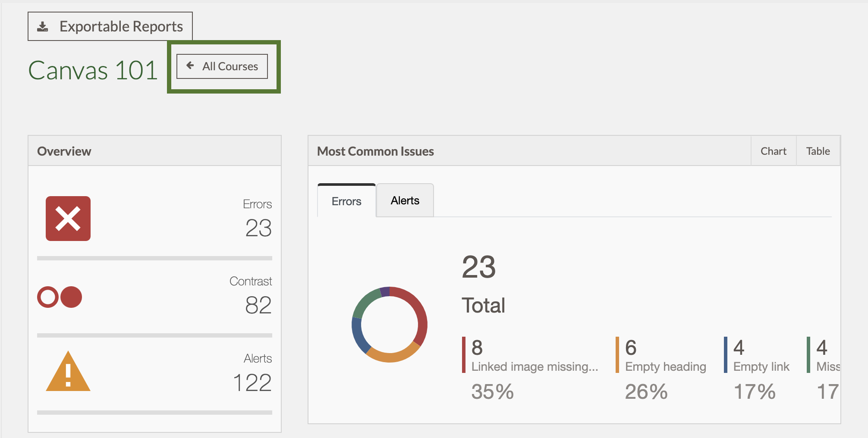Click the progress bar under Errors
This screenshot has width=868, height=438.
click(x=154, y=258)
